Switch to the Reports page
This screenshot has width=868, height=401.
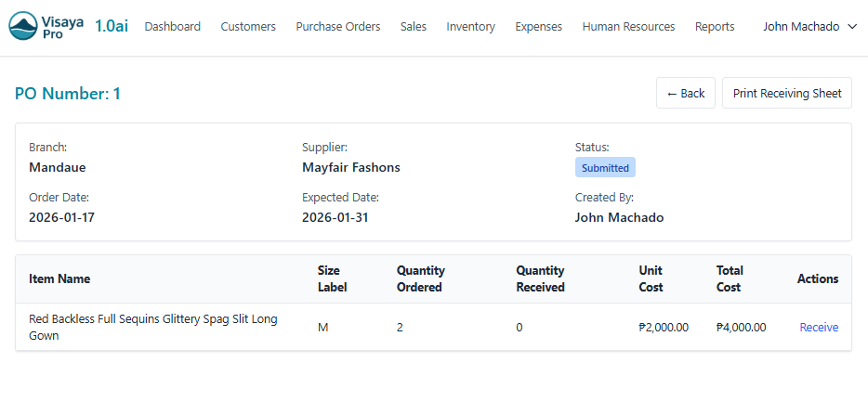[715, 27]
